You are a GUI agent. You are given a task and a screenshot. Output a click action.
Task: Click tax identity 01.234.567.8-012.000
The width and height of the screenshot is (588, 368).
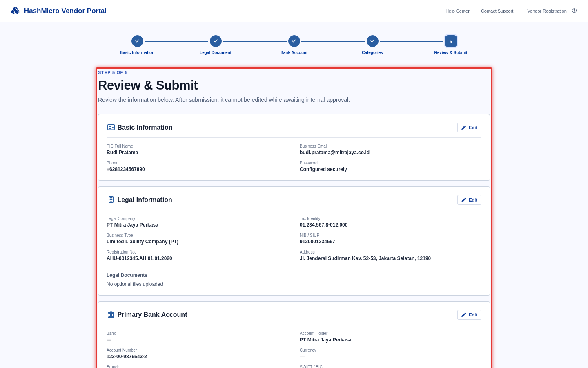(324, 225)
